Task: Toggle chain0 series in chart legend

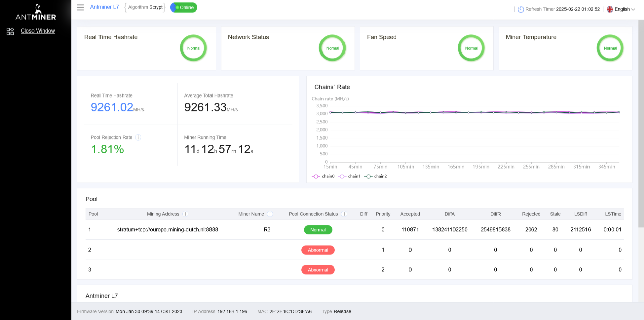Action: pyautogui.click(x=323, y=176)
